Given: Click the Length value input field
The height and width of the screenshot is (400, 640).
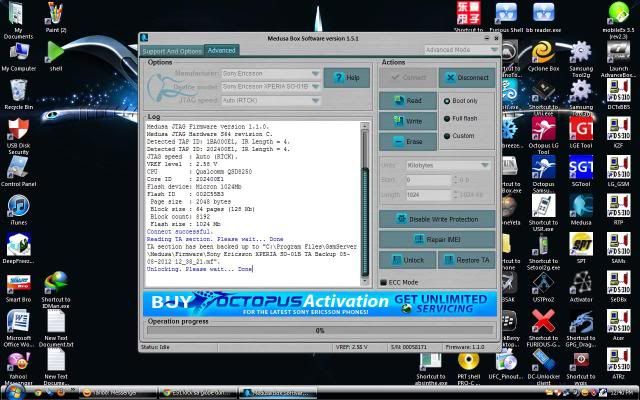Looking at the screenshot, I should point(429,195).
